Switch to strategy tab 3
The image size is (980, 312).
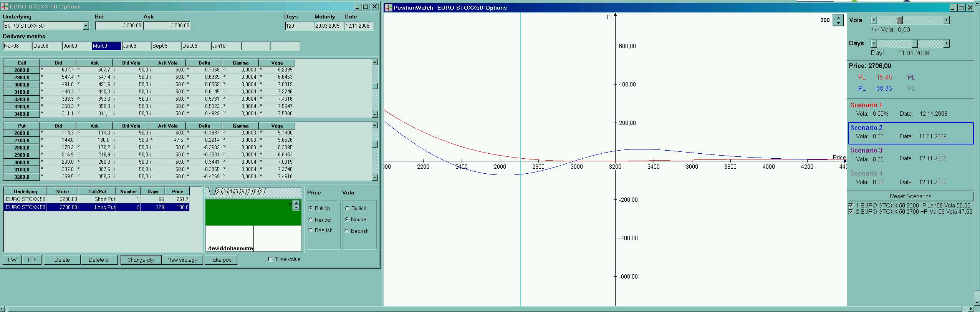tap(225, 191)
